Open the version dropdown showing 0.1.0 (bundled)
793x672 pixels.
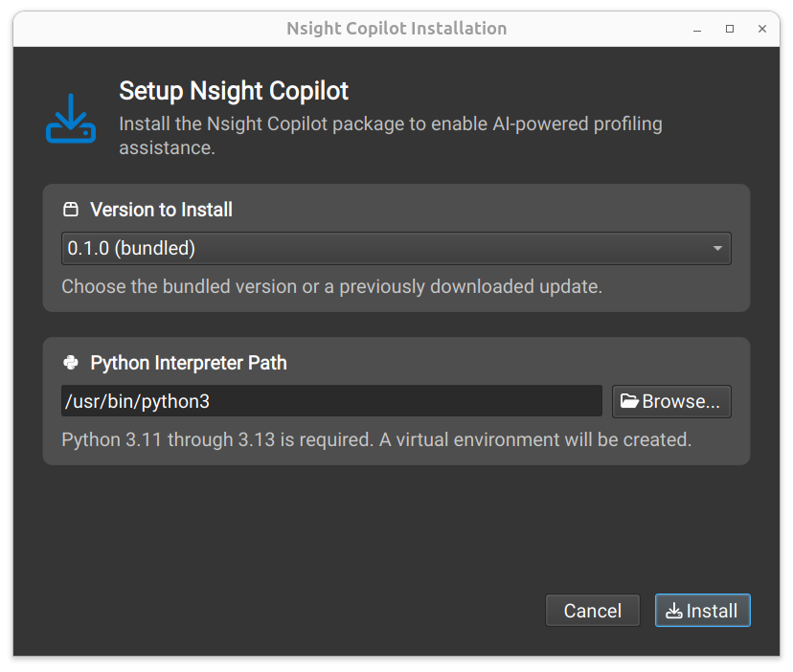click(396, 248)
